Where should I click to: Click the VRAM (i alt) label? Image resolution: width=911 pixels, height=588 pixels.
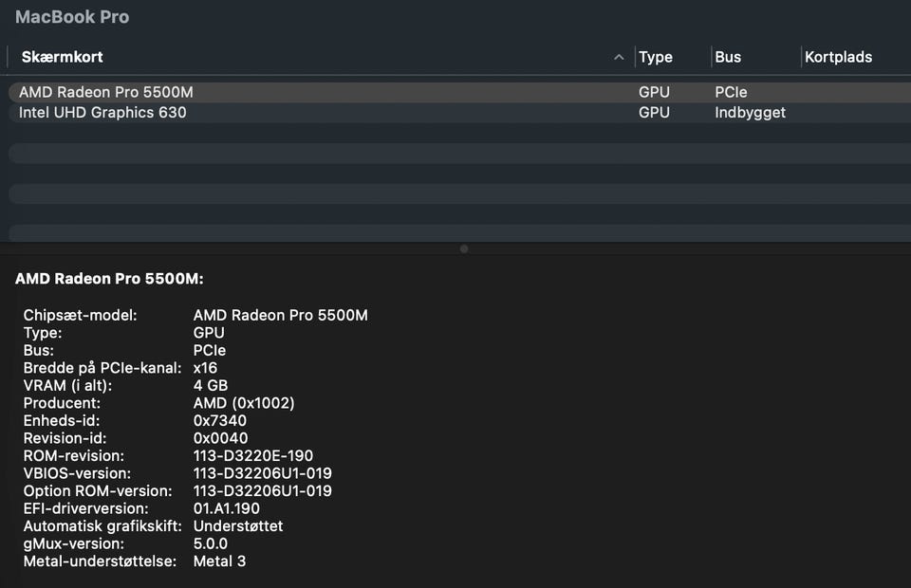click(x=68, y=385)
